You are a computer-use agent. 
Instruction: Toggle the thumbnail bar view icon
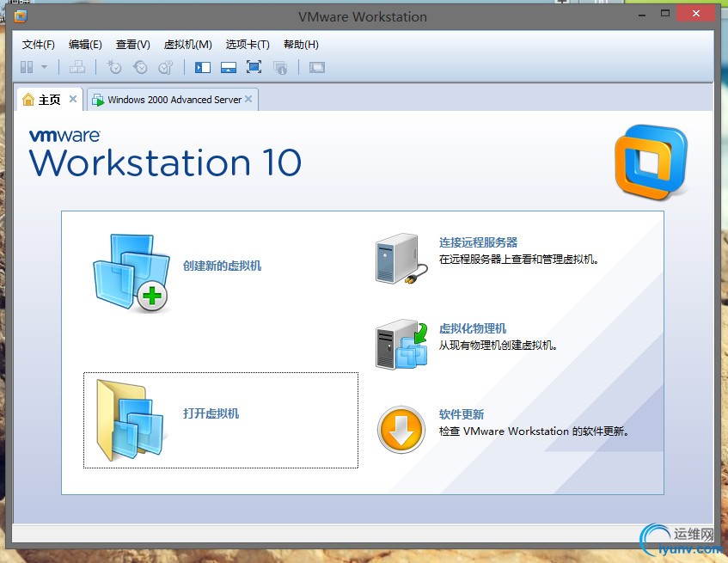pos(229,68)
